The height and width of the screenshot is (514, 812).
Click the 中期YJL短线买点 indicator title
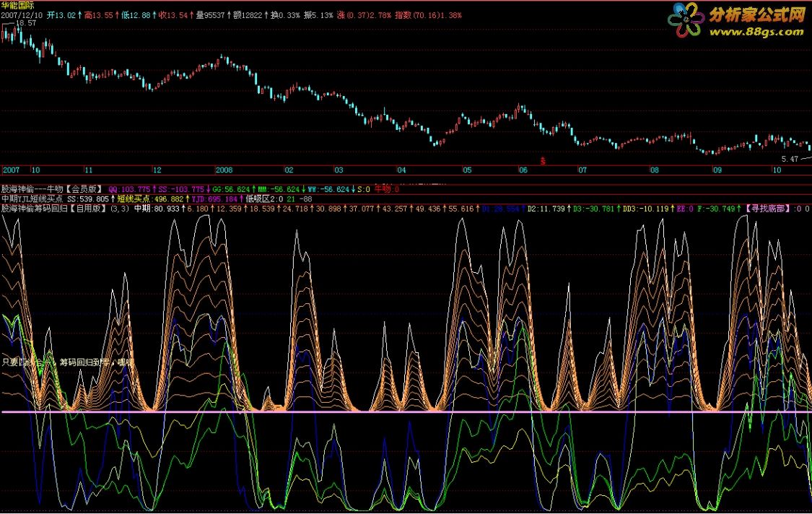[32, 199]
